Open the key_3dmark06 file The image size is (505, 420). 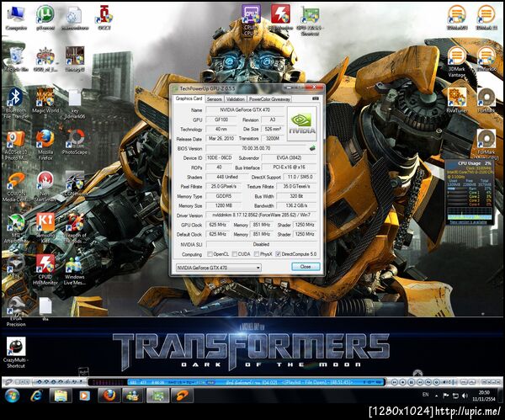click(75, 104)
